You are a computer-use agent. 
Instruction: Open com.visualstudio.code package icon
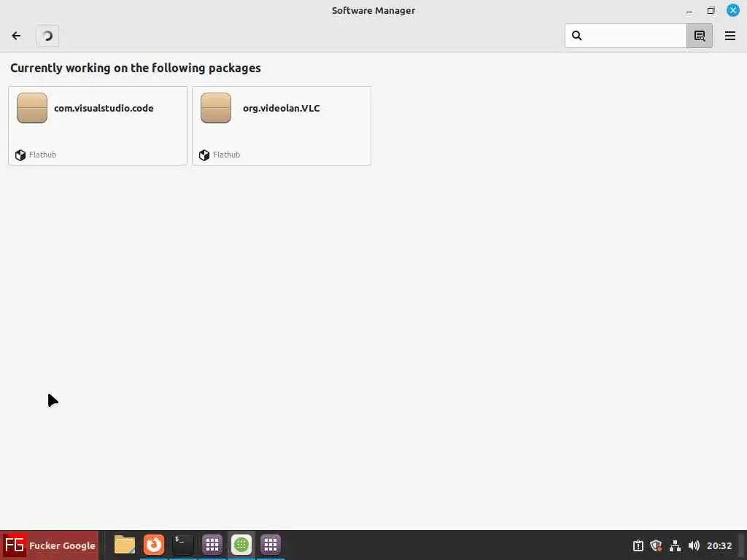click(x=32, y=108)
